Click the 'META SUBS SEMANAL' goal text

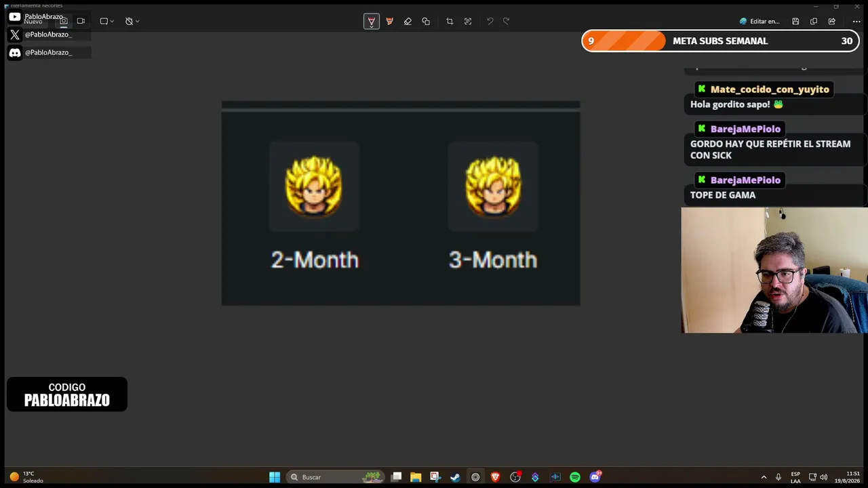point(720,41)
